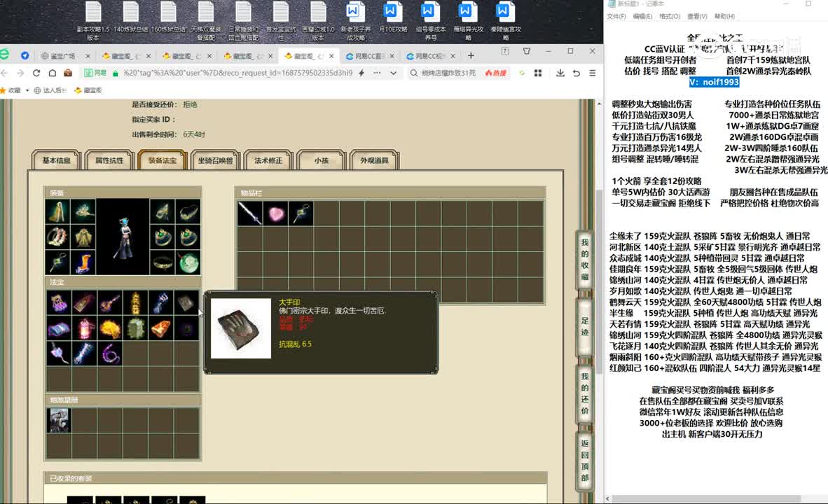Open the 达人后台 bookmark
Image resolution: width=828 pixels, height=504 pixels.
point(50,90)
